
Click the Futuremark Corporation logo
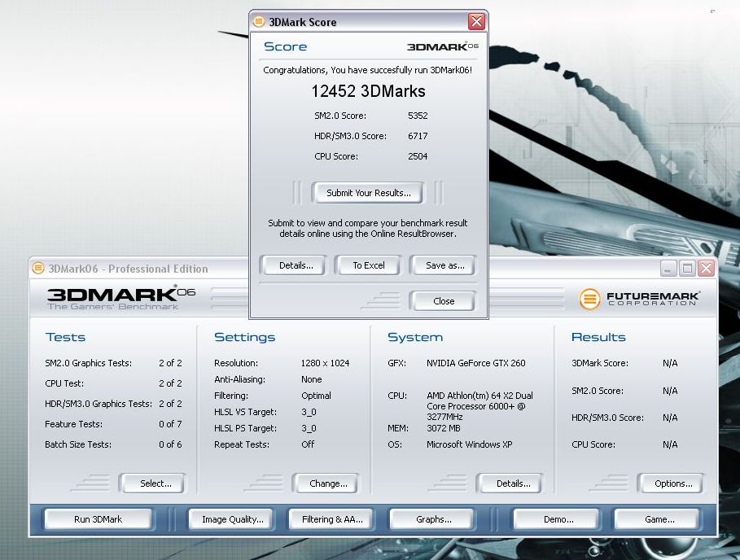640,299
